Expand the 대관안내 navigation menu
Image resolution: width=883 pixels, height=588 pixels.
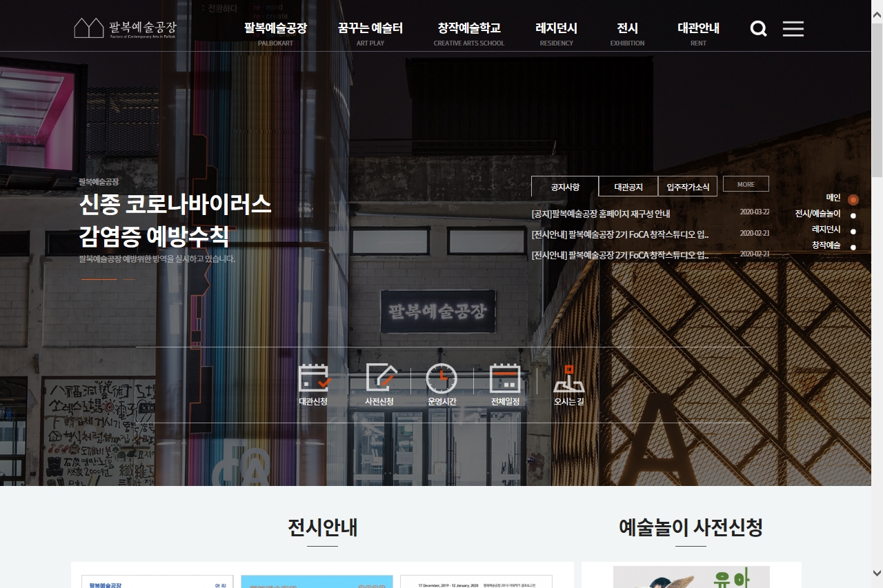698,28
